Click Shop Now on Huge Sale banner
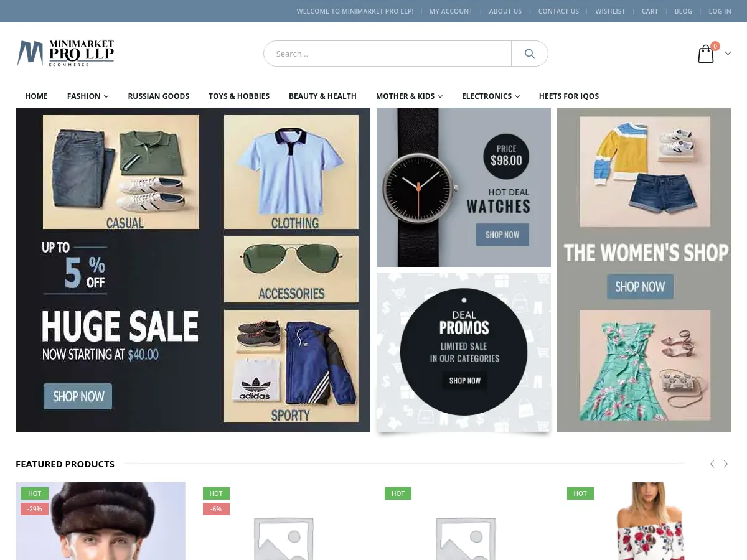Screen dimensions: 747x560 click(78, 396)
